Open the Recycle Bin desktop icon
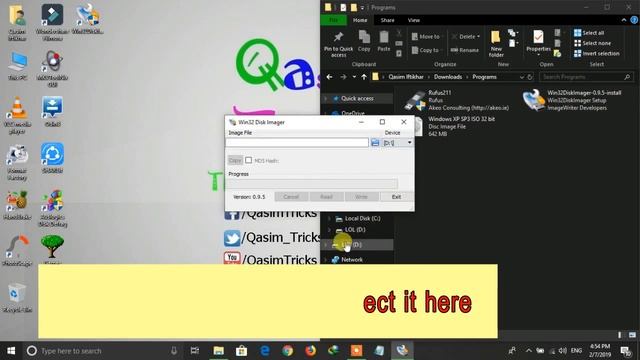Image resolution: width=640 pixels, height=360 pixels. tap(17, 298)
